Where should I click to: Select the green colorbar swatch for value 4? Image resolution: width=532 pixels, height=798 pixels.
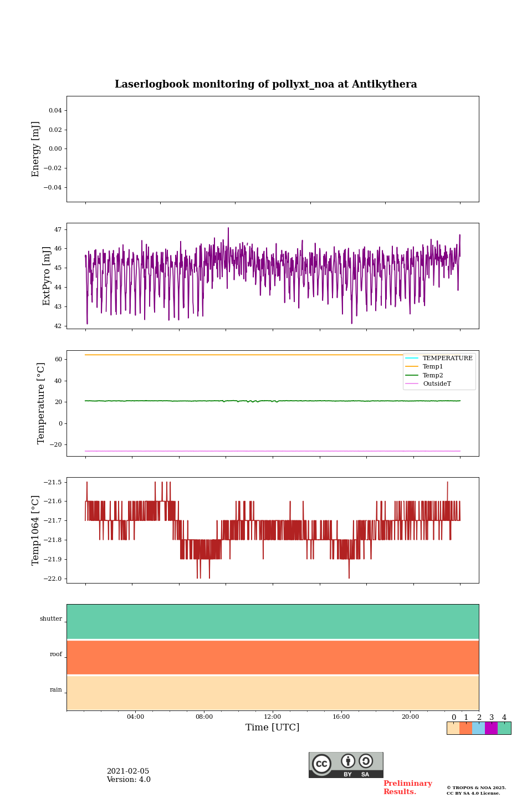point(504,728)
